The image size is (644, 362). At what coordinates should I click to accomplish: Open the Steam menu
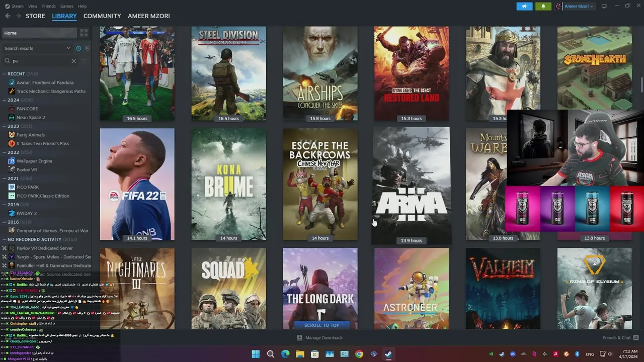pyautogui.click(x=15, y=6)
